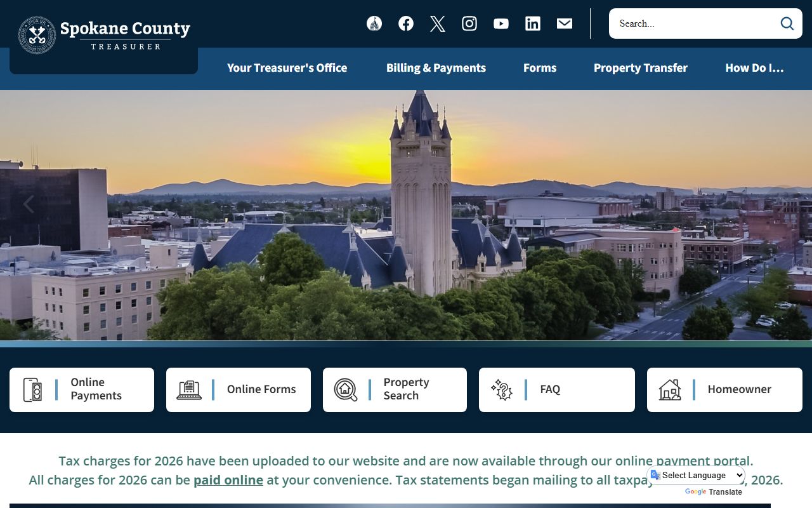Open the X (Twitter) icon
This screenshot has width=812, height=508.
pos(438,23)
